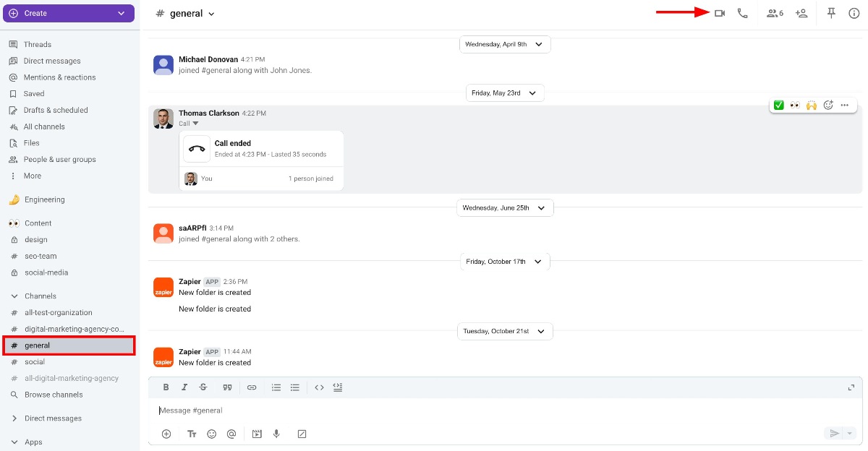The height and width of the screenshot is (451, 868).
Task: View pinned messages with the pin icon
Action: coord(831,13)
